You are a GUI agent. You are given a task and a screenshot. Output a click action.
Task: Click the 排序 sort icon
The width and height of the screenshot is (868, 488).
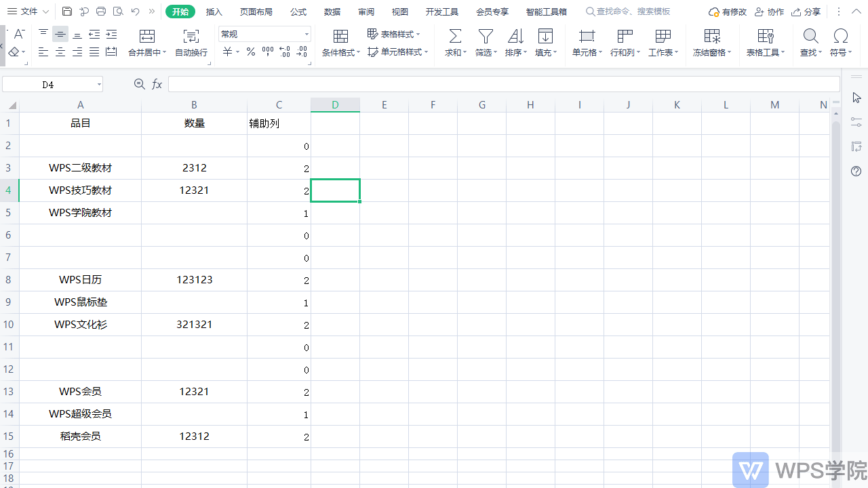(515, 37)
